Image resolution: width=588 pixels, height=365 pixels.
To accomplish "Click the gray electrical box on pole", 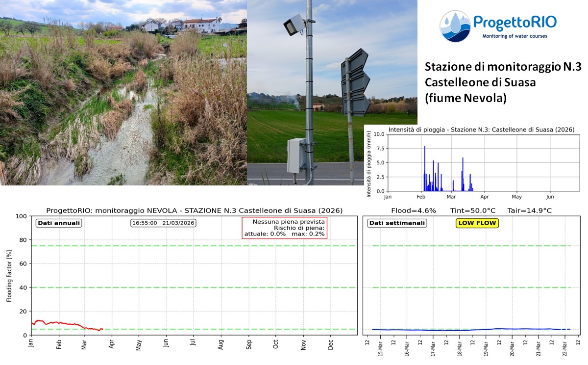I will [296, 156].
